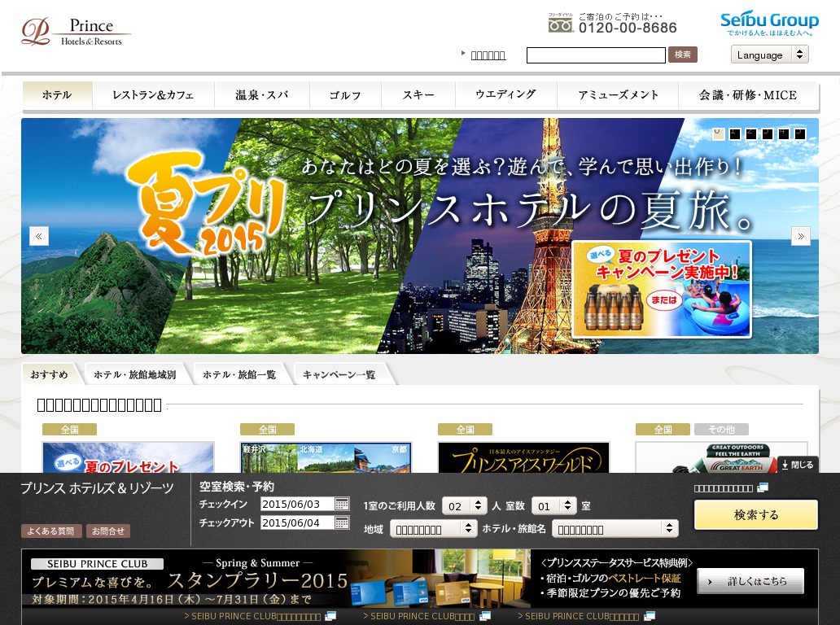Select the third carousel slide indicator
840x625 pixels.
pyautogui.click(x=751, y=134)
